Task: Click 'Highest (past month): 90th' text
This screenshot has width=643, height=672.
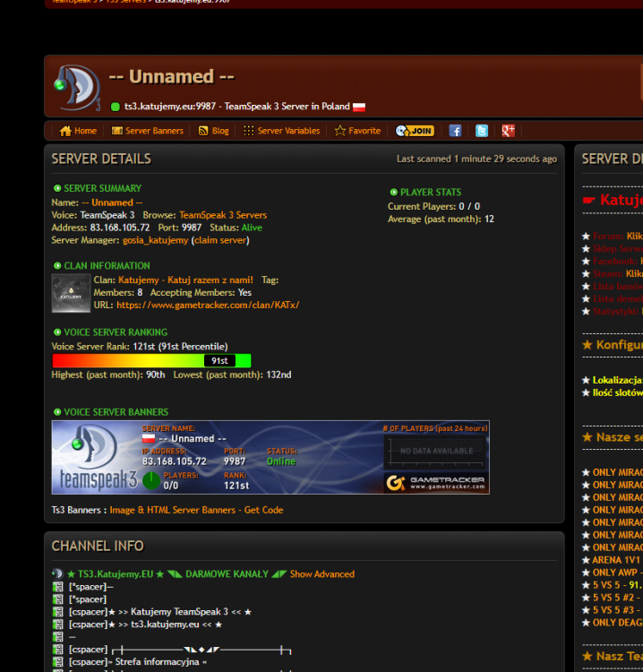Action: point(108,375)
